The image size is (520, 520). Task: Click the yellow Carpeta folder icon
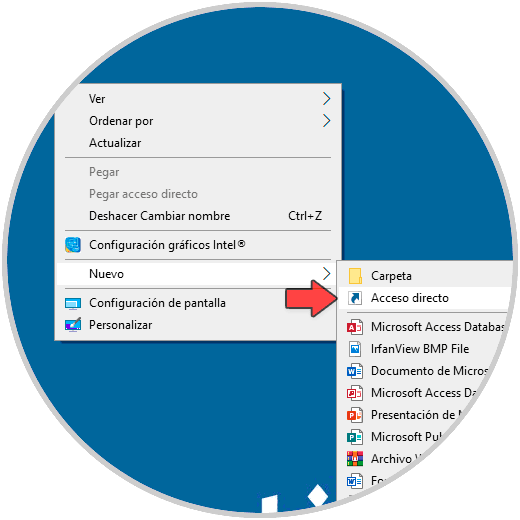click(355, 276)
